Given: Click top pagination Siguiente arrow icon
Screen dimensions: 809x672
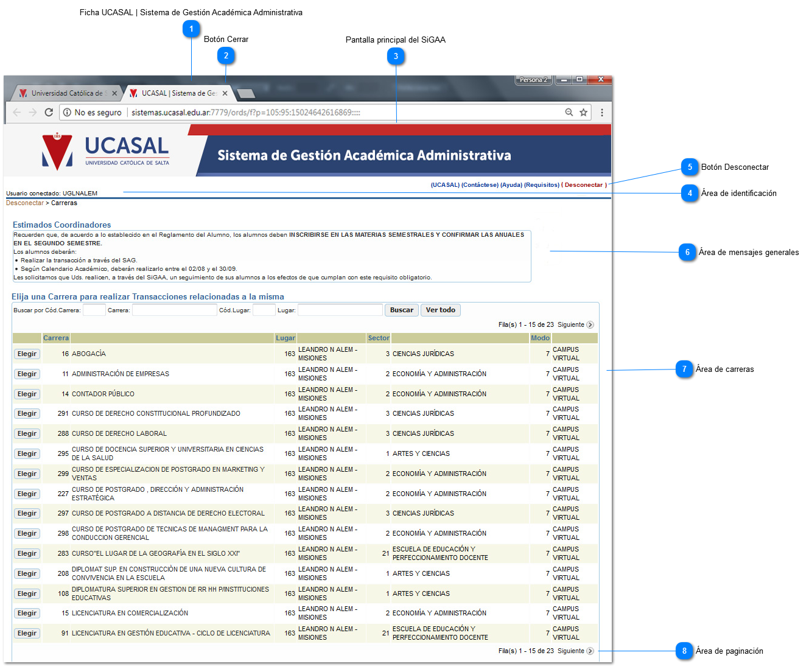Looking at the screenshot, I should [590, 325].
